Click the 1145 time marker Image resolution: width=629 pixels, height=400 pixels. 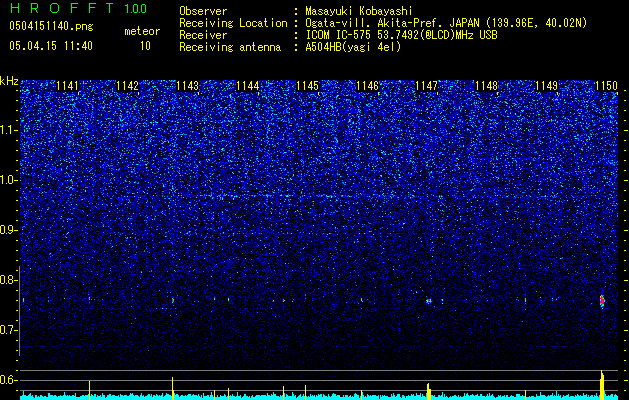coord(307,86)
